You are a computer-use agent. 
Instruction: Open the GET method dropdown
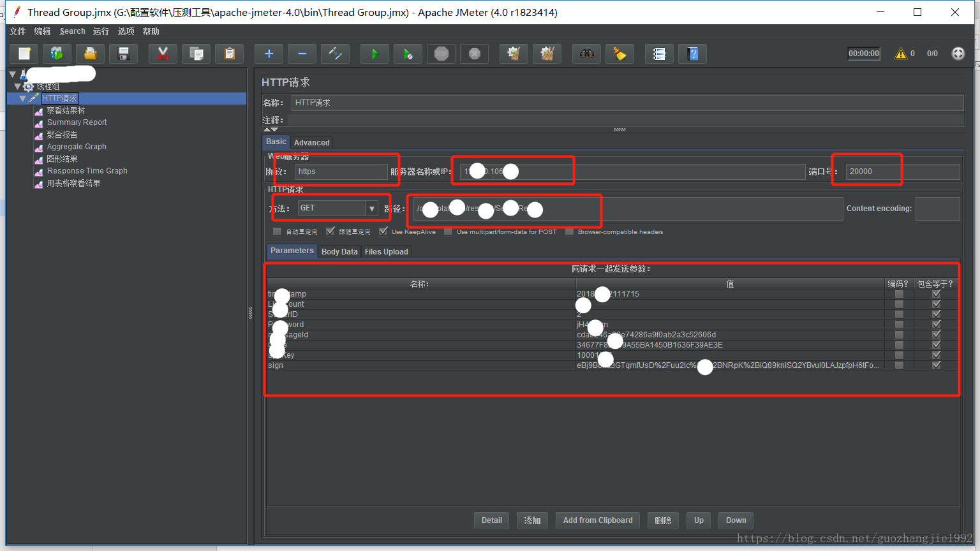coord(371,209)
